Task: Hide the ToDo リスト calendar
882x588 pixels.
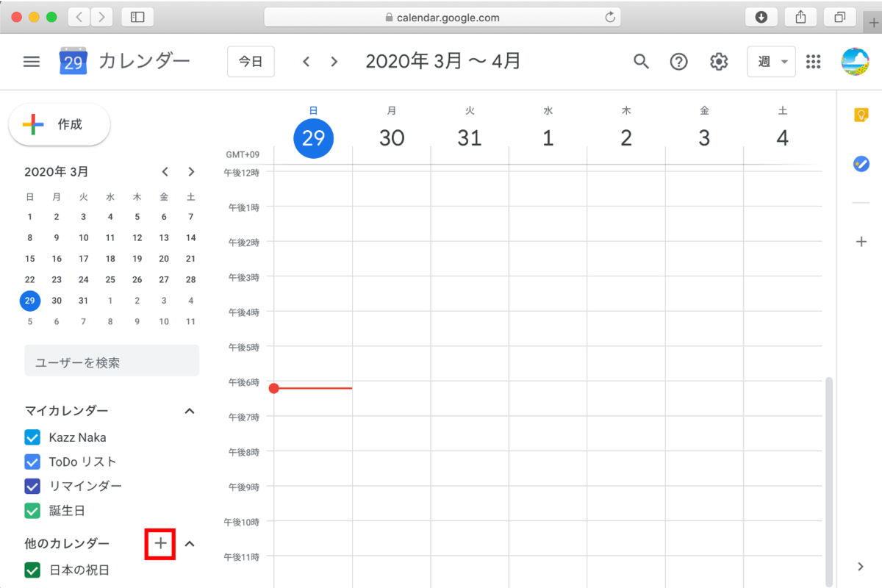Action: point(32,462)
